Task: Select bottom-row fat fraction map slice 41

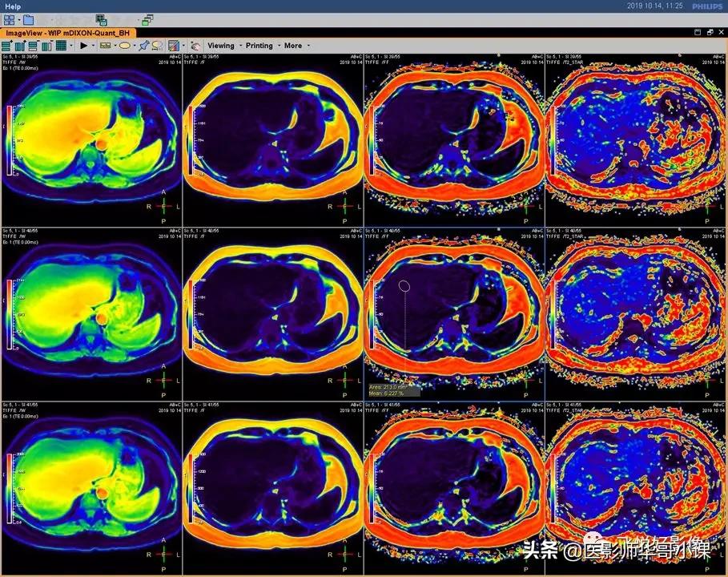Action: [454, 488]
